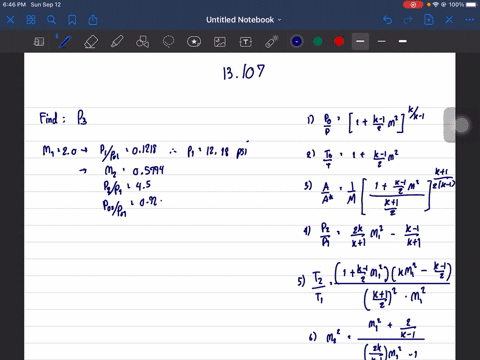
Task: Open the more options ellipsis menu
Action: [470, 20]
